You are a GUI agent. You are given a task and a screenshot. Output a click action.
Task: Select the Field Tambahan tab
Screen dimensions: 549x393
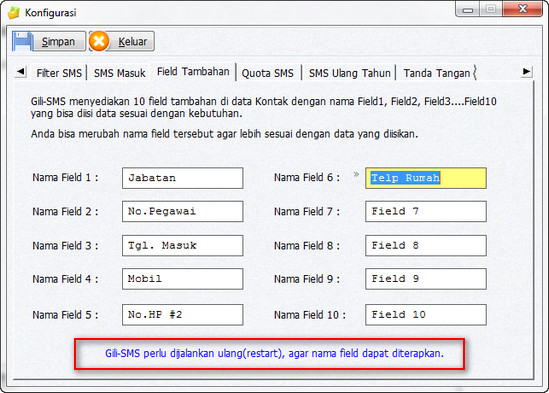pyautogui.click(x=193, y=72)
